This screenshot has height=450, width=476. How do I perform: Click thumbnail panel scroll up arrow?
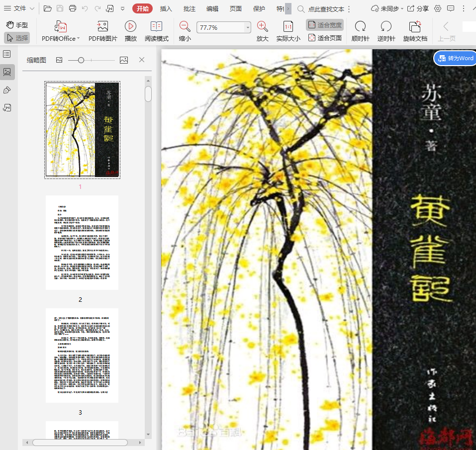click(148, 81)
